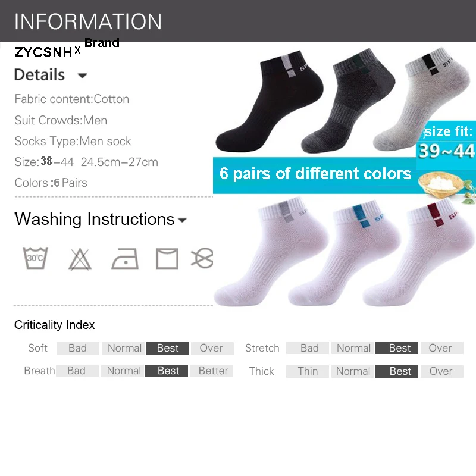Click the square dry-flat laundry icon

(167, 259)
